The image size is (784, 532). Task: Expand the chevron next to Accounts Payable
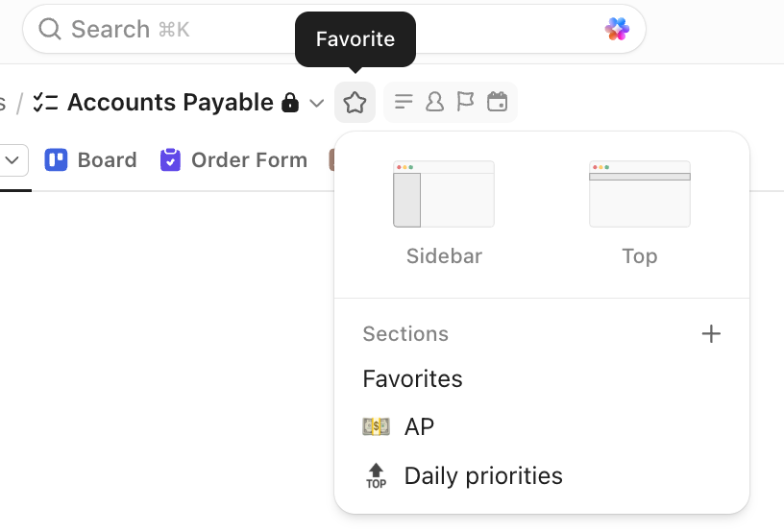tap(317, 103)
